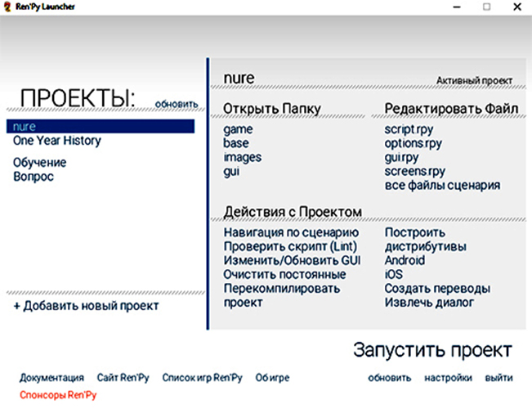Minimize the Ren'Py Launcher window
The image size is (532, 409).
[x=457, y=7]
